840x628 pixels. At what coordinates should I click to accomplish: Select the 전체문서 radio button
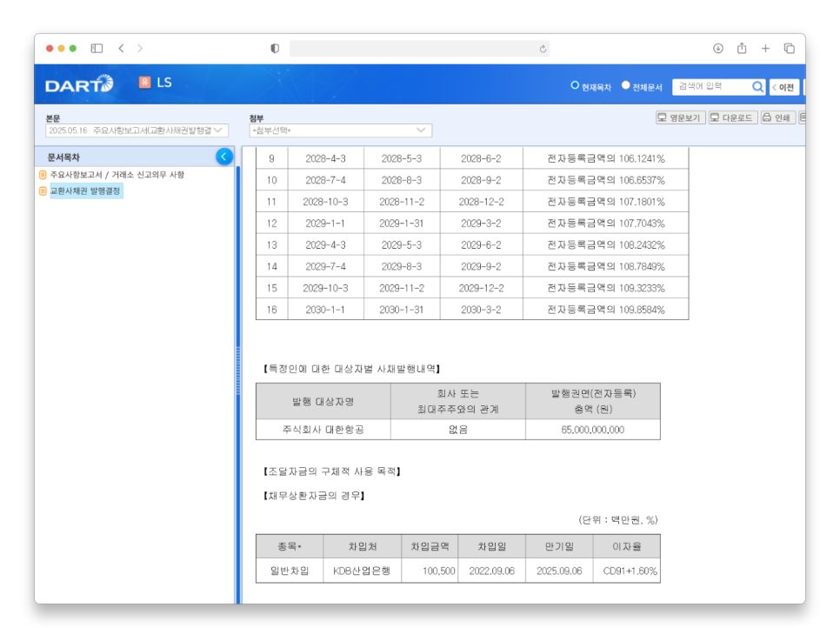pyautogui.click(x=625, y=85)
